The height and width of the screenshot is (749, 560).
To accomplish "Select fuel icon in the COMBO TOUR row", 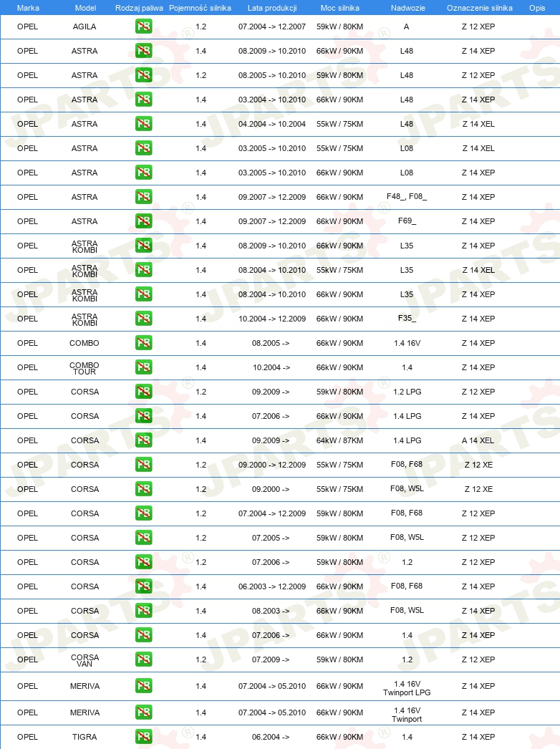I will (x=143, y=367).
